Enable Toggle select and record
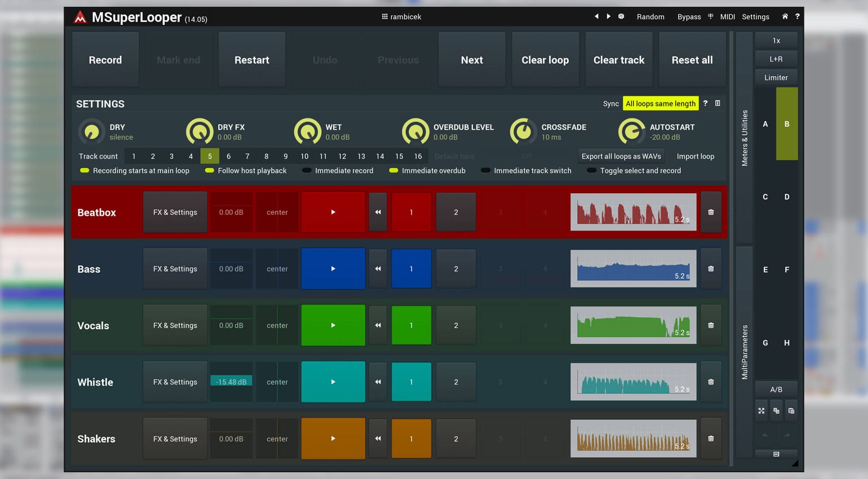 [x=634, y=171]
